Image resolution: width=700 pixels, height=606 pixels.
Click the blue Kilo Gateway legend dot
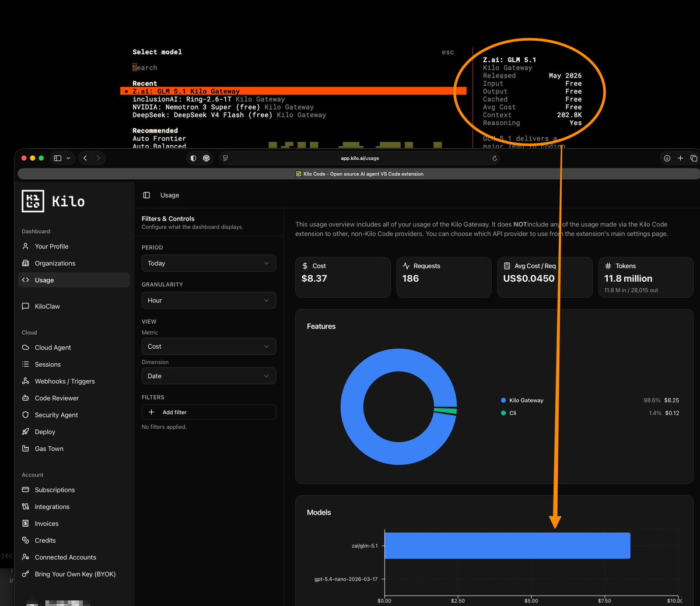coord(503,400)
